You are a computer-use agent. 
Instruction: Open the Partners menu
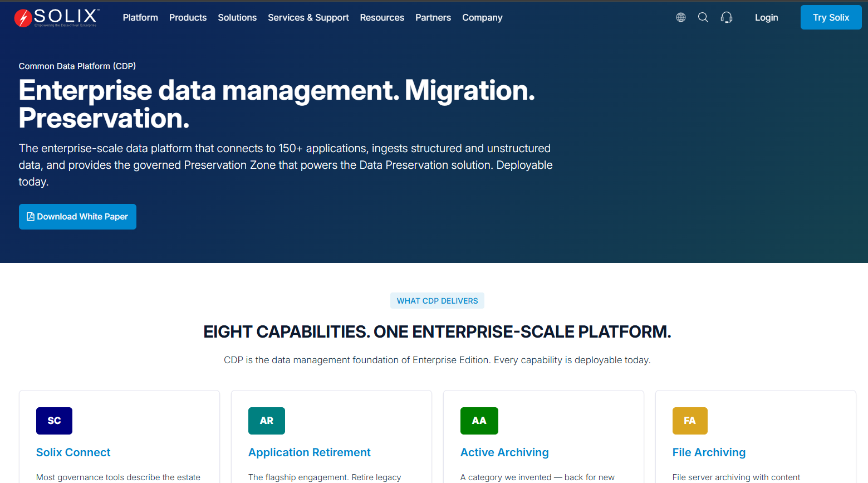pos(433,17)
